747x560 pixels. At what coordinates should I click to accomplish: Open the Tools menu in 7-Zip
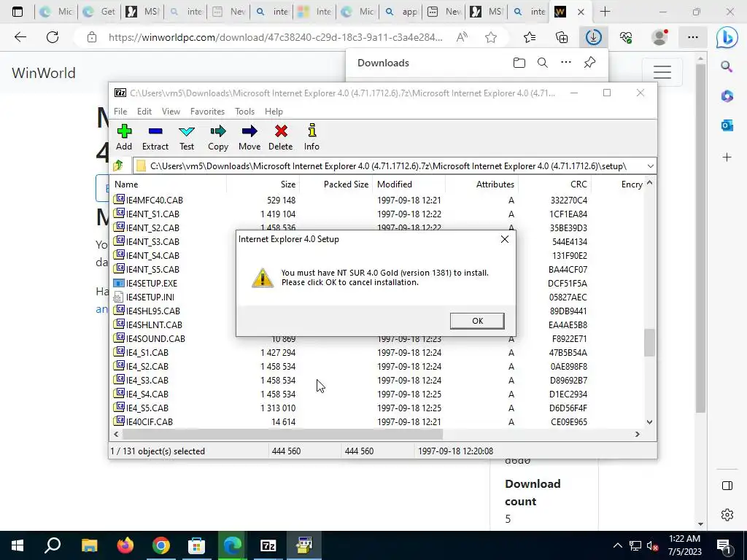click(x=245, y=112)
